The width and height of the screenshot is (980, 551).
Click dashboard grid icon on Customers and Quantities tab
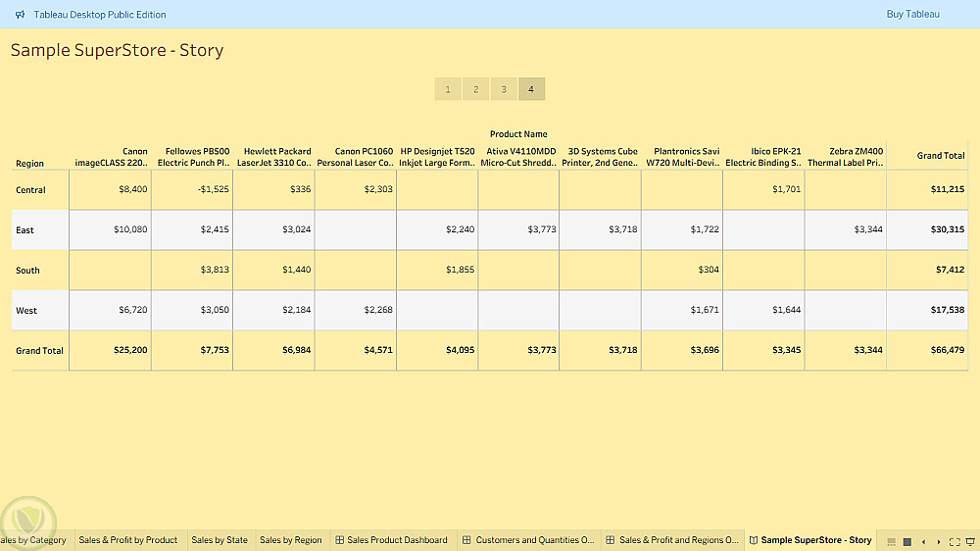(466, 540)
